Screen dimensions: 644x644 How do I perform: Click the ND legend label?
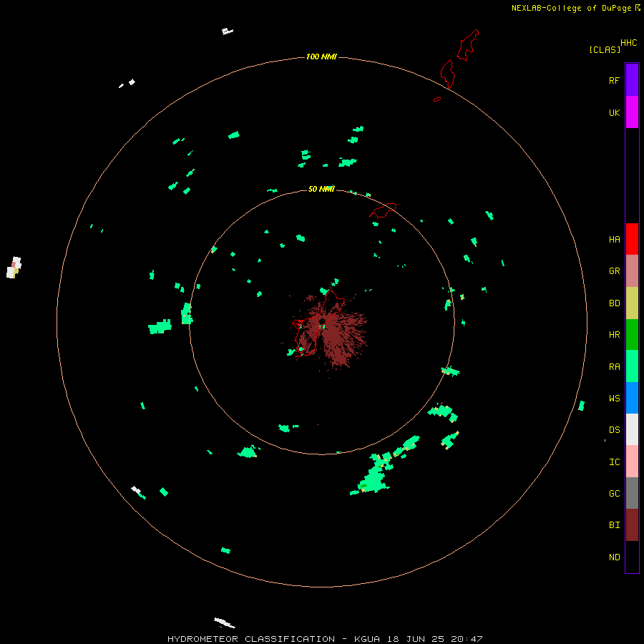click(x=614, y=557)
